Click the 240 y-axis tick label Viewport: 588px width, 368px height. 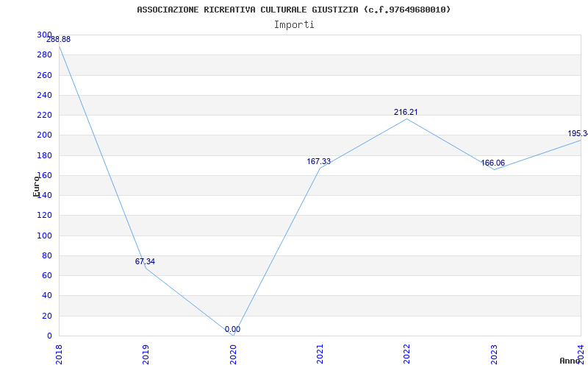pyautogui.click(x=44, y=96)
